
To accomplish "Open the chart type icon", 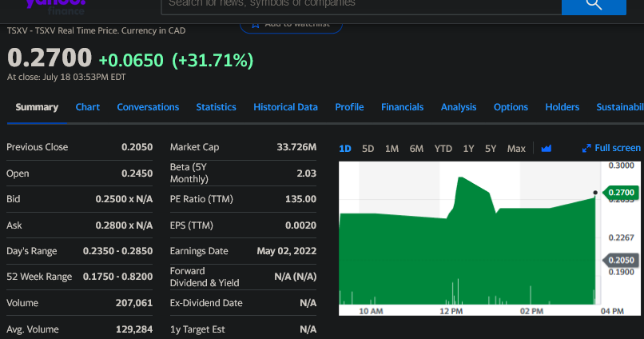I will [547, 149].
